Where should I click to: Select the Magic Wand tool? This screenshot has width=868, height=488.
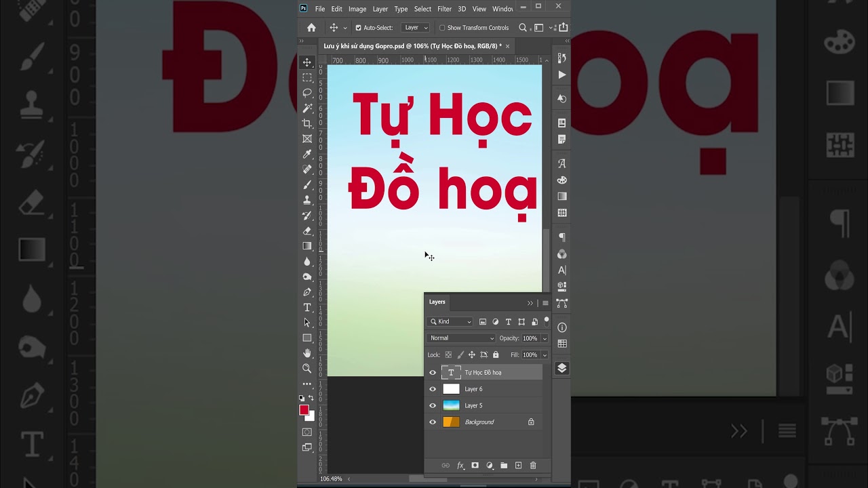[307, 108]
